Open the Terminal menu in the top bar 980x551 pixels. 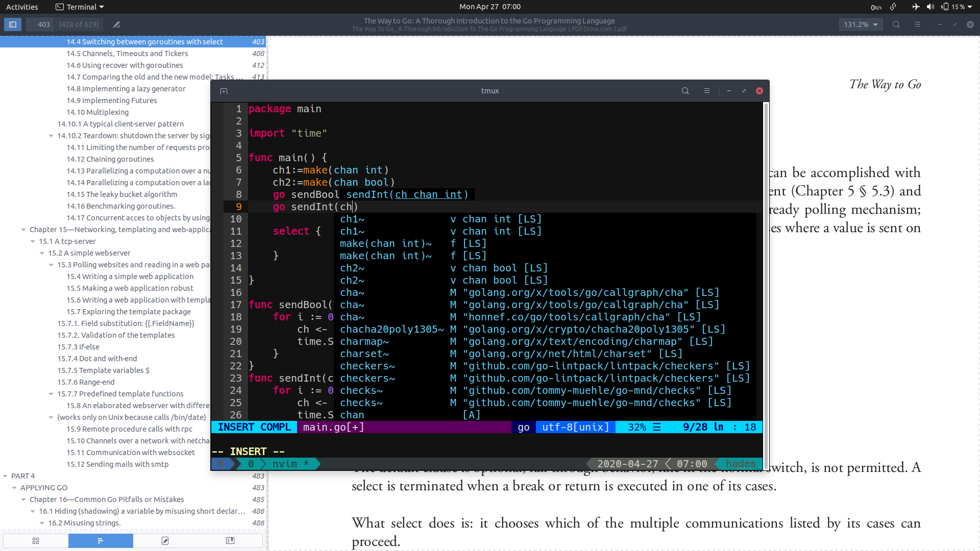[x=79, y=7]
